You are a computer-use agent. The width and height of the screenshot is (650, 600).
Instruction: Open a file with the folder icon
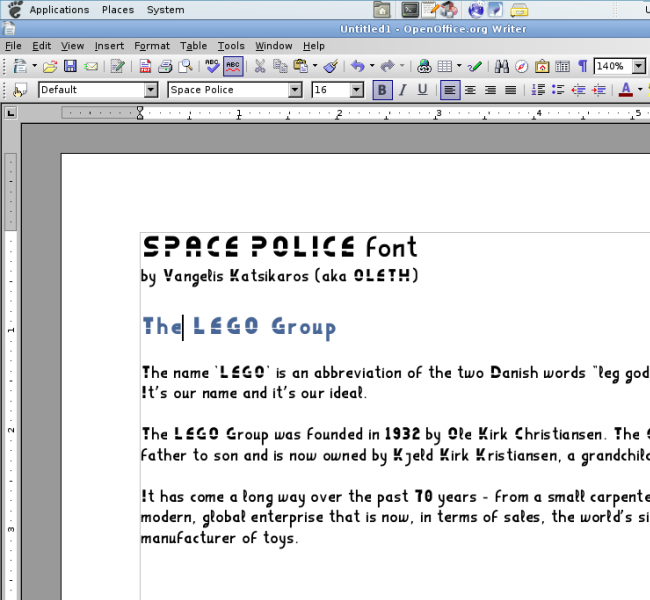(50, 66)
